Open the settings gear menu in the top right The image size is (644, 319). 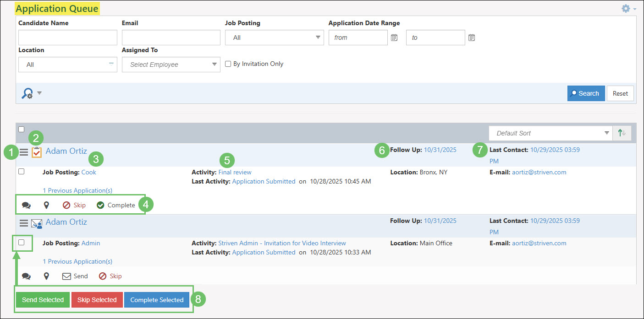(625, 8)
